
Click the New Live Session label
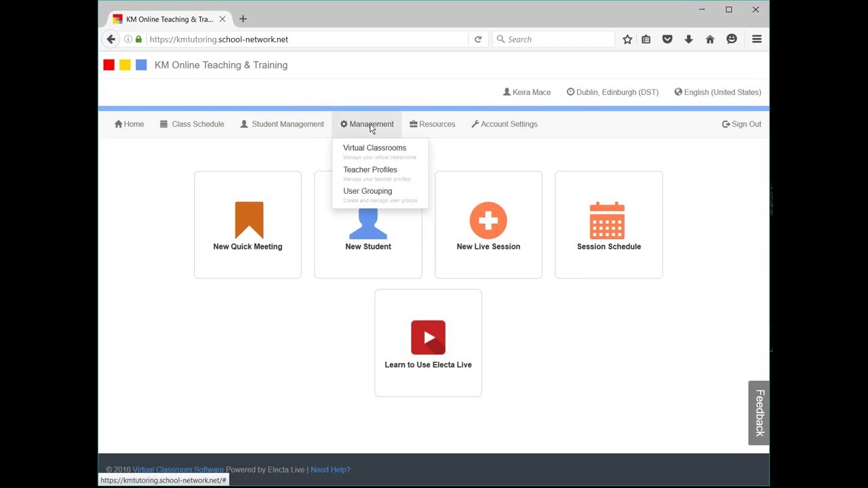tap(488, 247)
